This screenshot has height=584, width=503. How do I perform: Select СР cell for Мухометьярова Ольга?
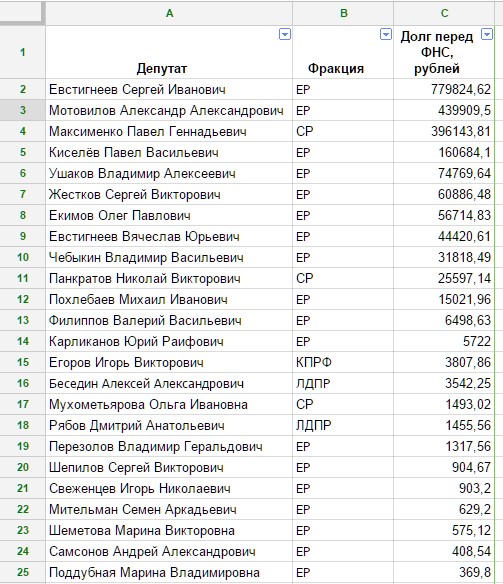[343, 404]
